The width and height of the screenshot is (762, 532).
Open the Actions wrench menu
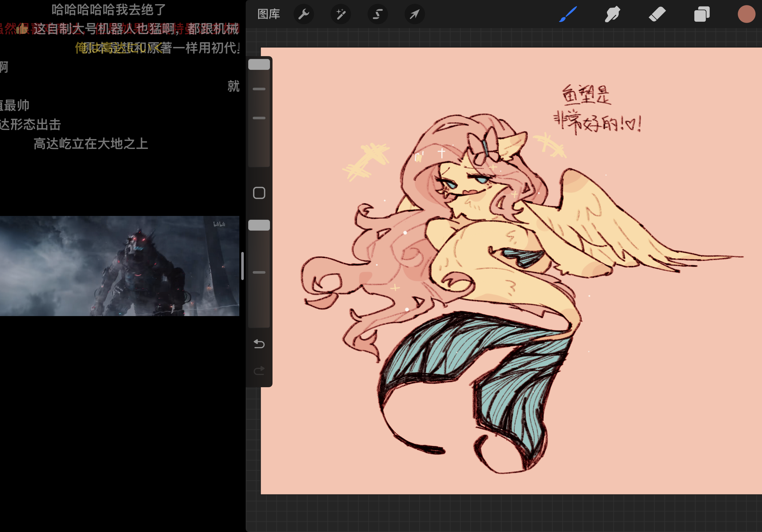tap(304, 14)
